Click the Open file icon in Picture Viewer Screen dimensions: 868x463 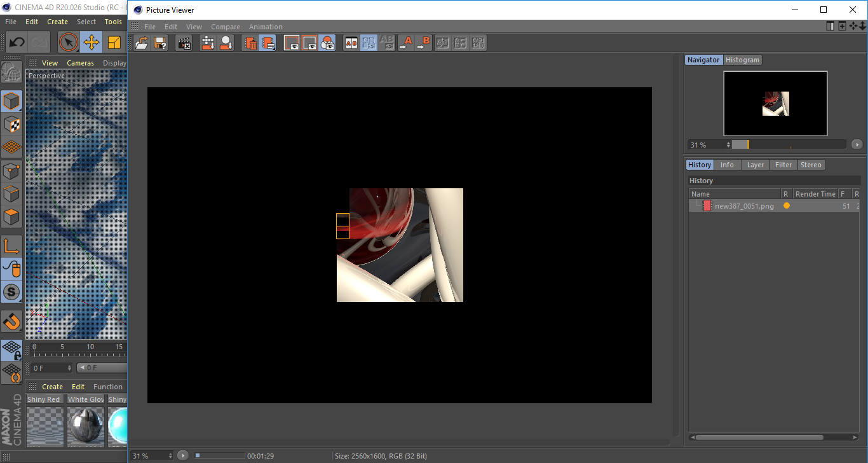click(x=142, y=43)
